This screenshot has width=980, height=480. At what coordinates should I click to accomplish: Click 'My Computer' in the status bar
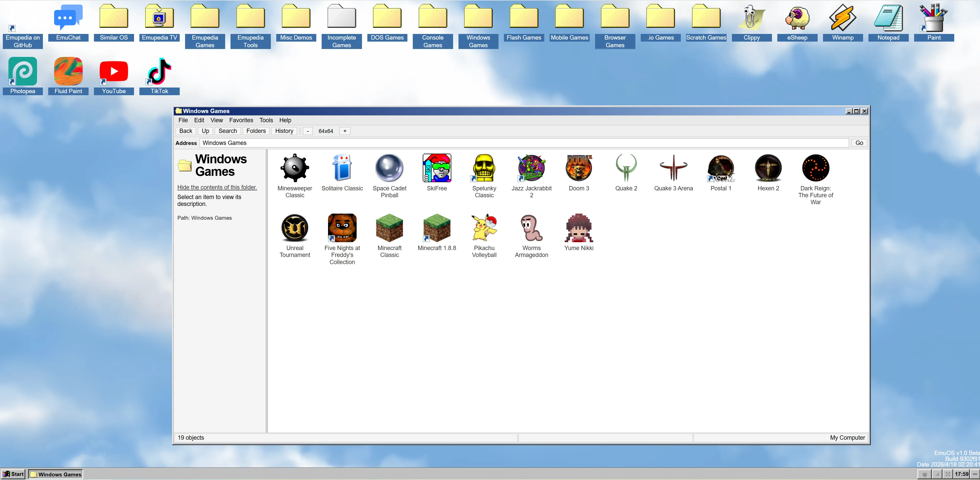[x=847, y=437]
